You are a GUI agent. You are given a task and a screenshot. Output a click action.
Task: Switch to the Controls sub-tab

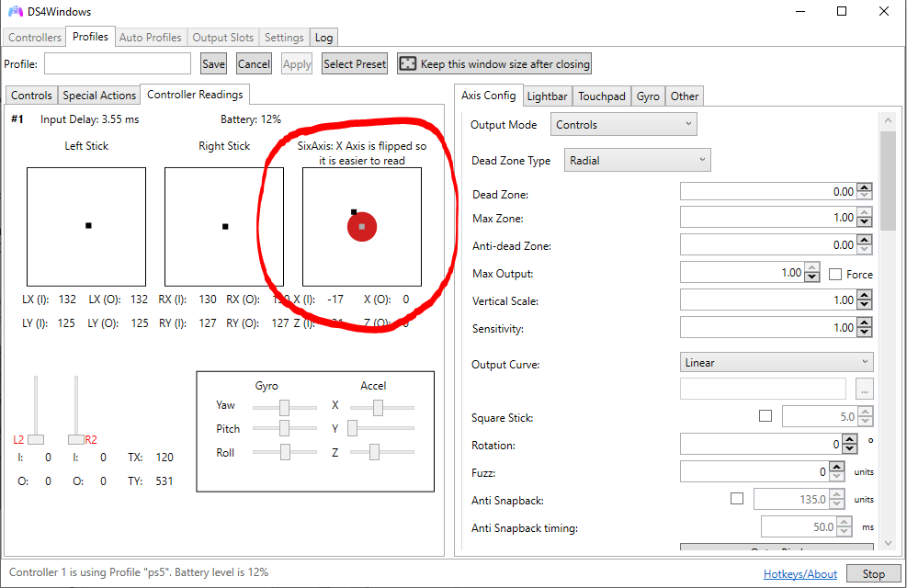(x=32, y=96)
